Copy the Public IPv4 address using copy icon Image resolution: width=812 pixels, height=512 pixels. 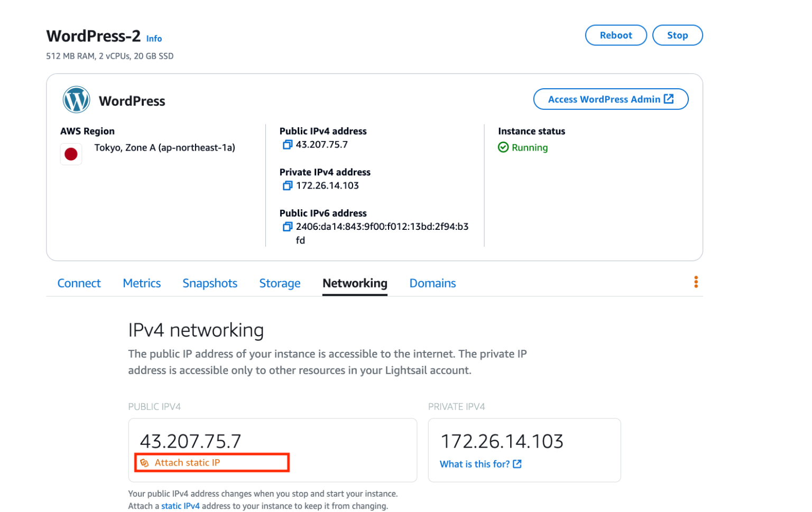(288, 144)
